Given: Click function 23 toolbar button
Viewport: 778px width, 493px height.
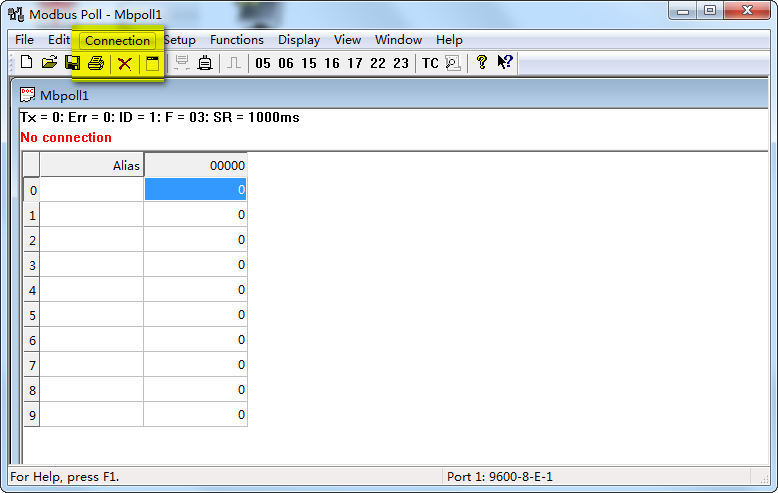Looking at the screenshot, I should (x=401, y=64).
